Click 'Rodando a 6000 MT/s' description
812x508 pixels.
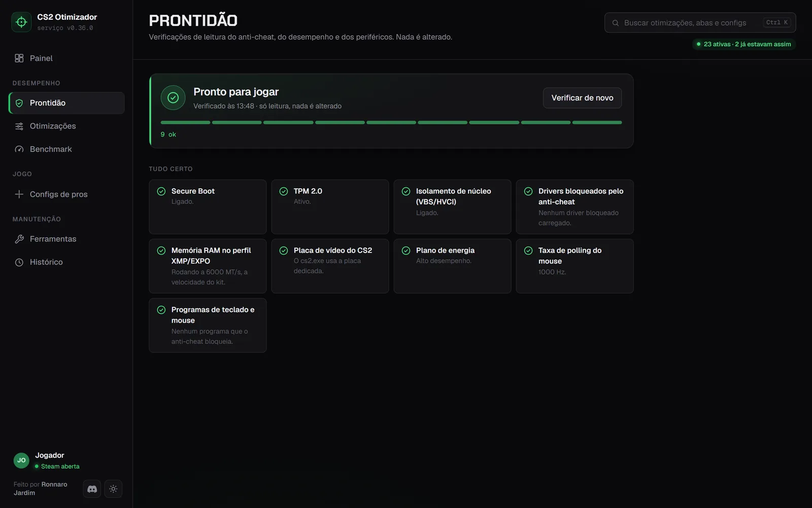coord(210,277)
